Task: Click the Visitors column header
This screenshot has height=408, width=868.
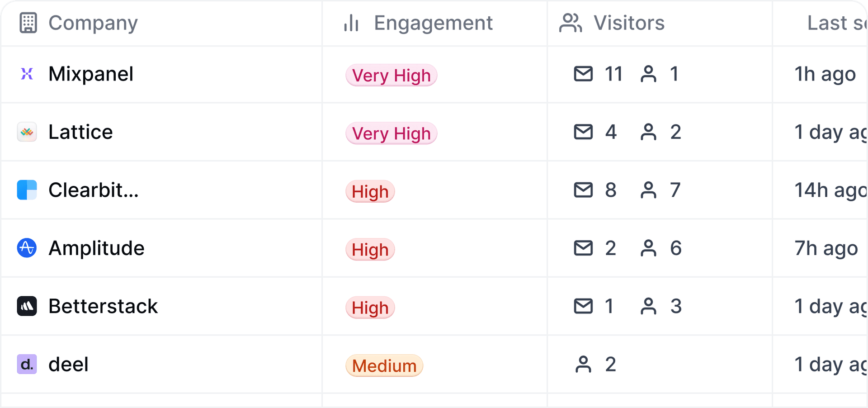Action: click(628, 23)
